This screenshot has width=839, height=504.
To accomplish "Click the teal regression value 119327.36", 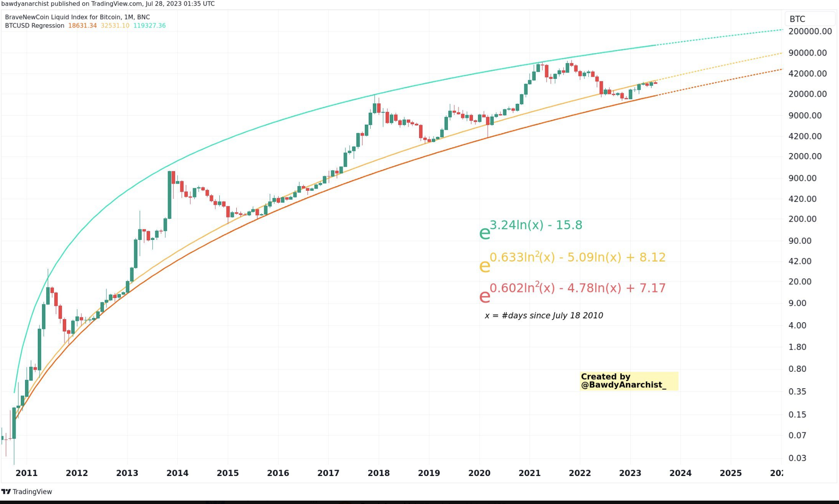I will pyautogui.click(x=149, y=25).
